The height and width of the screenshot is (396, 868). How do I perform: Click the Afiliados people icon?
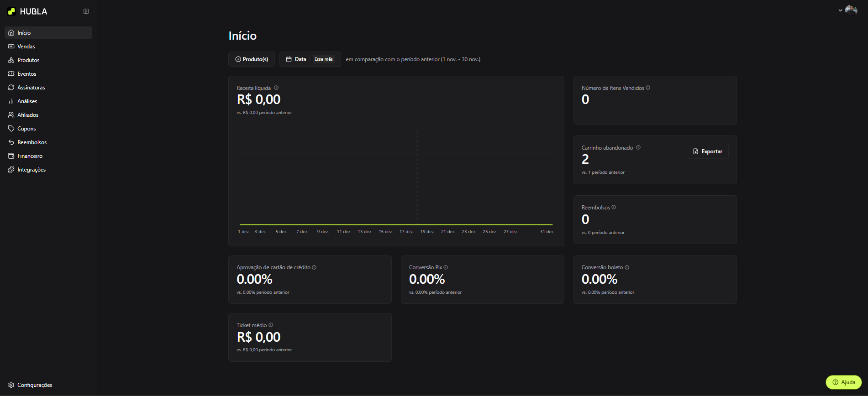coord(11,115)
